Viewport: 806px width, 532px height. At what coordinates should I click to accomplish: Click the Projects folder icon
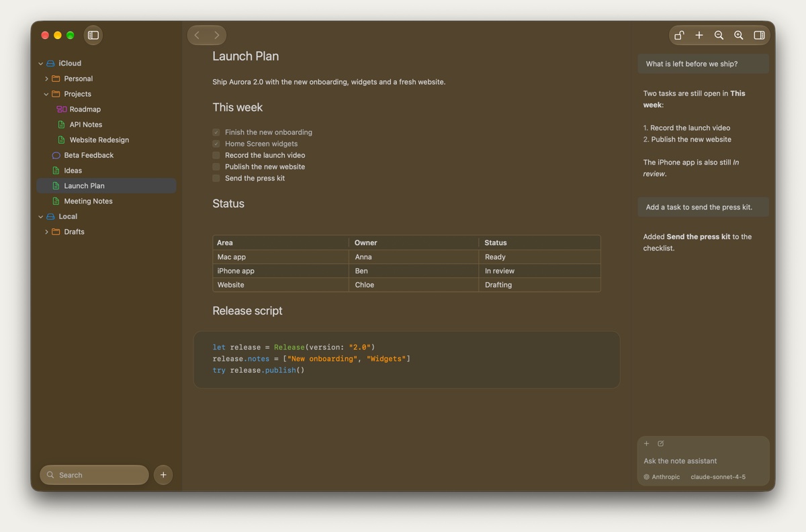click(x=56, y=94)
